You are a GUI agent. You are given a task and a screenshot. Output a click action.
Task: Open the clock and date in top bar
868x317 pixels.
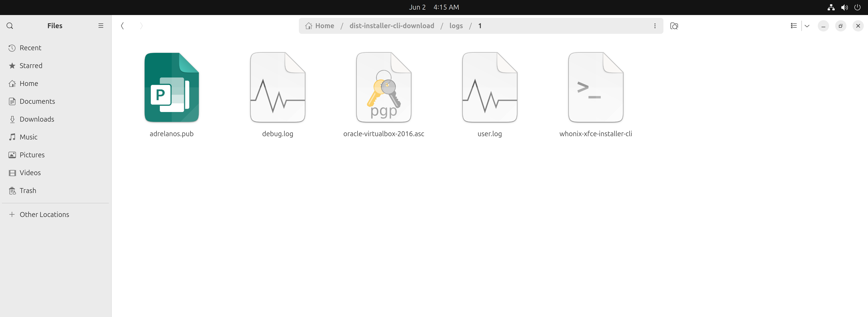(x=434, y=7)
